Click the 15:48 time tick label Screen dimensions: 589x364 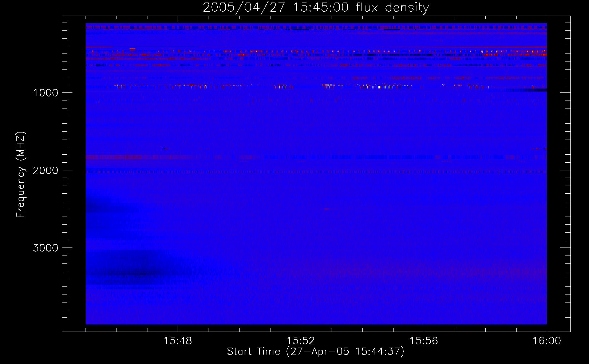(x=178, y=341)
